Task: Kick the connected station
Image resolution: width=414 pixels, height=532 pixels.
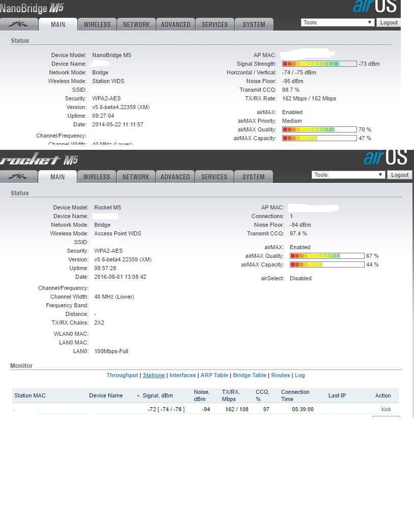Action: tap(386, 409)
